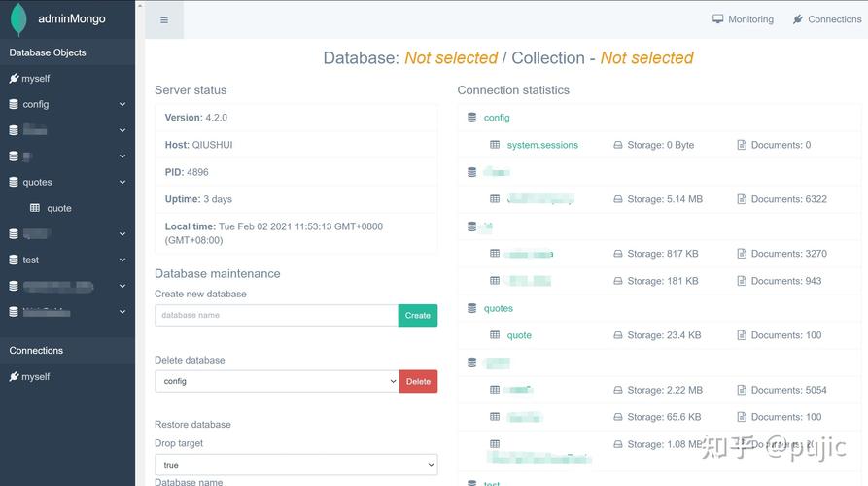868x486 pixels.
Task: Click database icon beside config in statistics
Action: pyautogui.click(x=471, y=118)
